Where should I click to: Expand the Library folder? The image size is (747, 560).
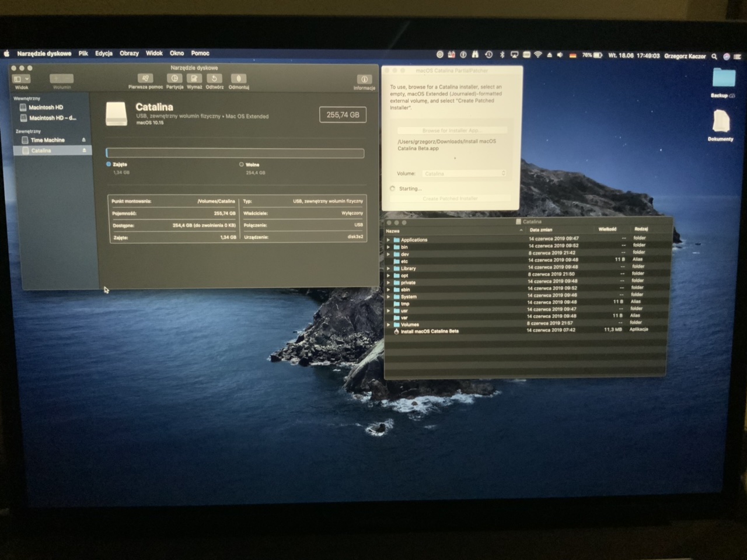[x=389, y=268]
